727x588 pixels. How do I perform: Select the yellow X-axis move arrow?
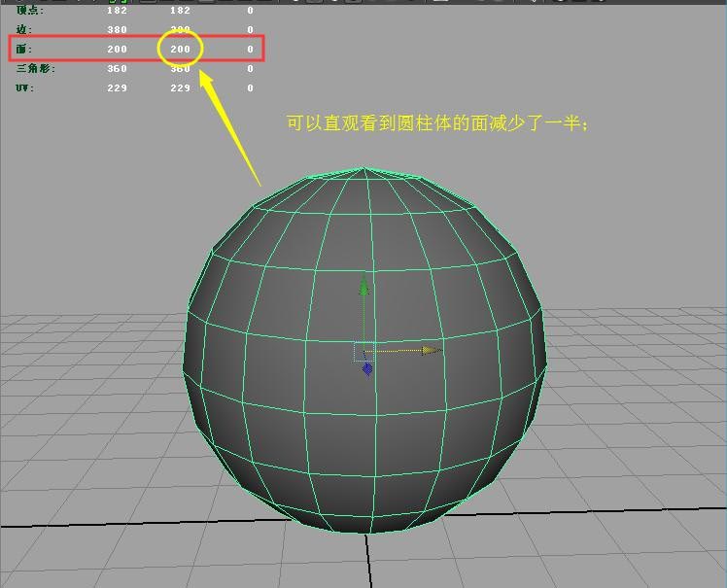click(431, 350)
